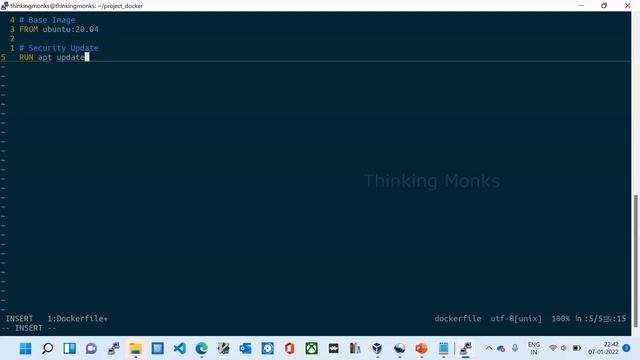Minimize the PuTTY window
Screen dimensions: 640x360
pos(581,5)
